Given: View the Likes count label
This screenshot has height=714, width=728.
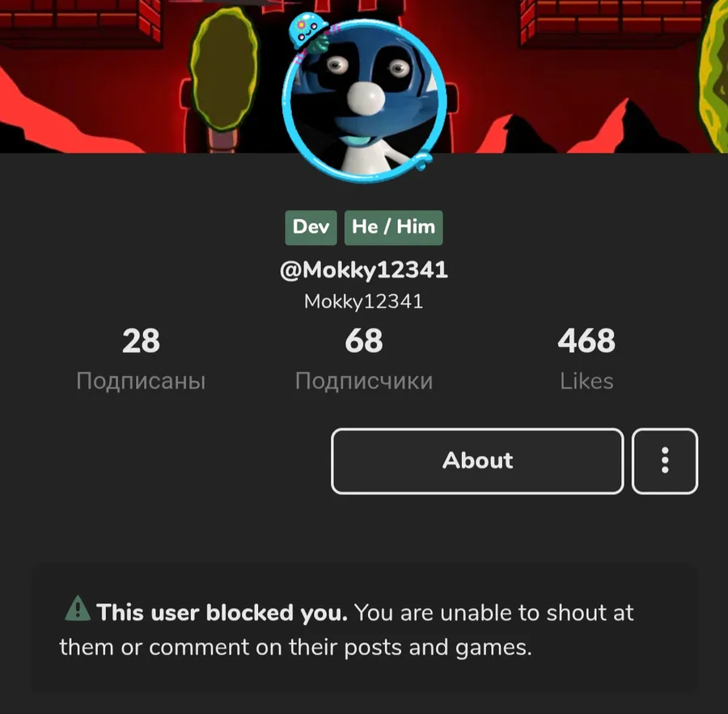Looking at the screenshot, I should [586, 381].
